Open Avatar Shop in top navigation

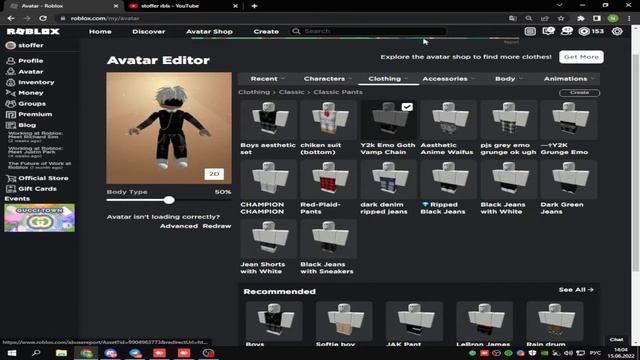209,31
